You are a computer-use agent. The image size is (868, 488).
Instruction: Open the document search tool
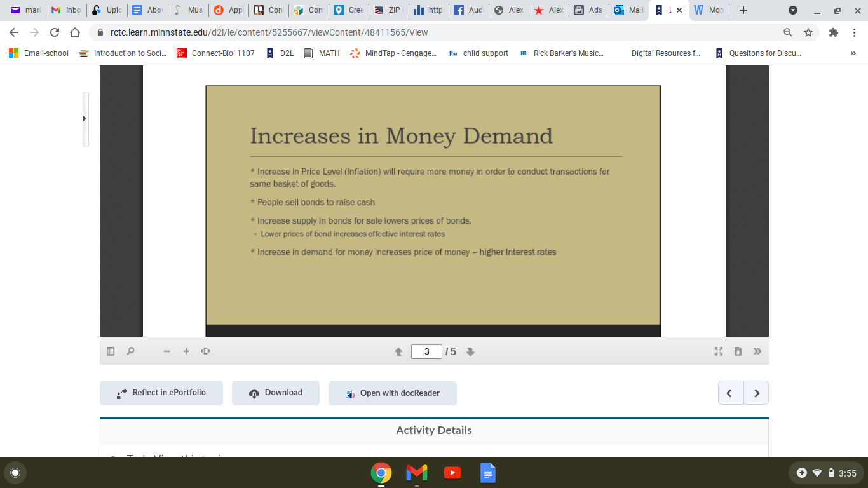click(x=130, y=351)
